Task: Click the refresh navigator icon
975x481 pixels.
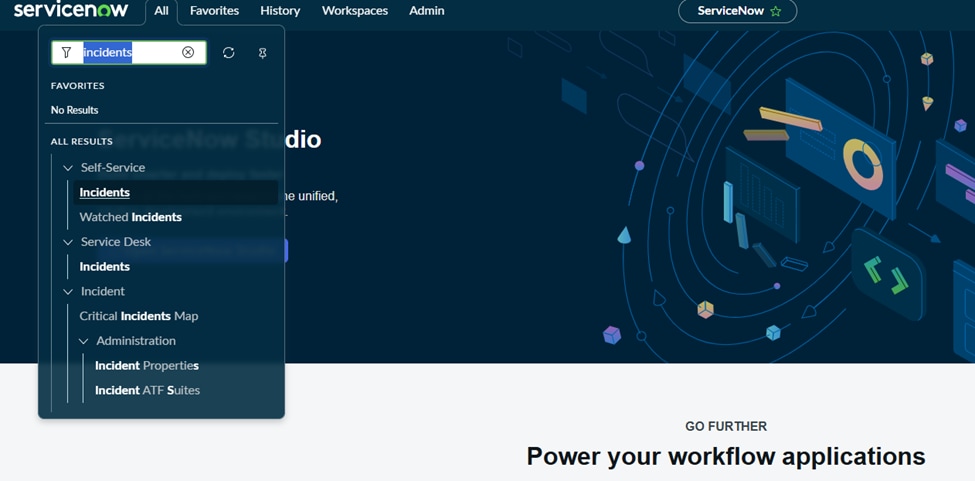Action: [x=229, y=53]
